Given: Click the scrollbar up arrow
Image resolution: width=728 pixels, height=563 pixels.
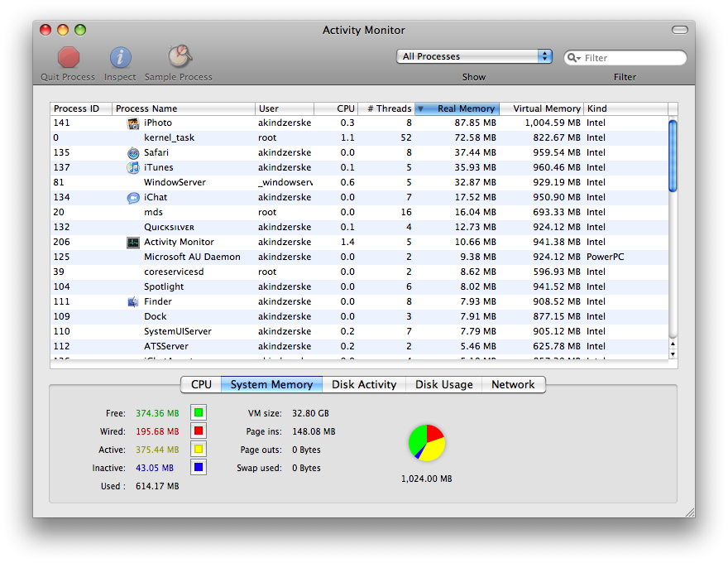Looking at the screenshot, I should click(673, 344).
